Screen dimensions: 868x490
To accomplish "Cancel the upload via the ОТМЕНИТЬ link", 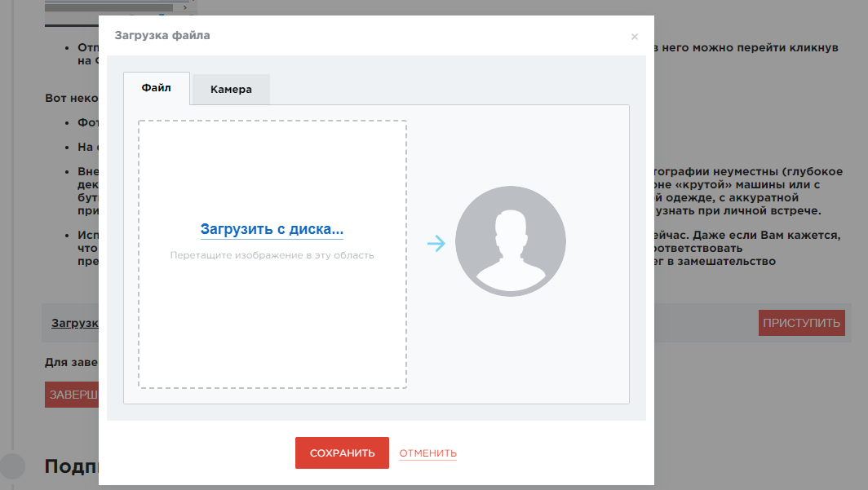I will 427,453.
